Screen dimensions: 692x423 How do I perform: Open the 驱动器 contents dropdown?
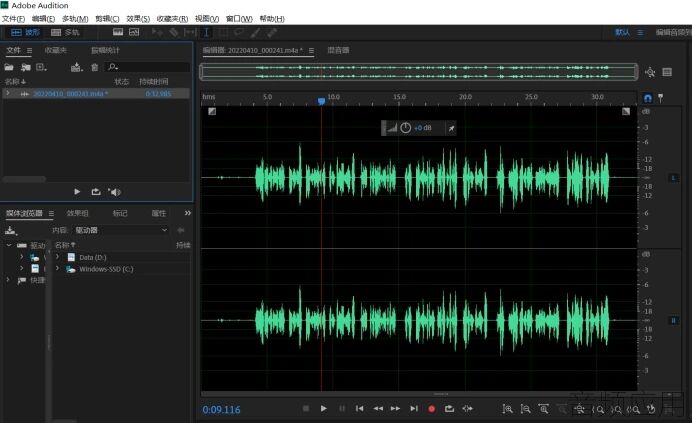click(x=120, y=230)
